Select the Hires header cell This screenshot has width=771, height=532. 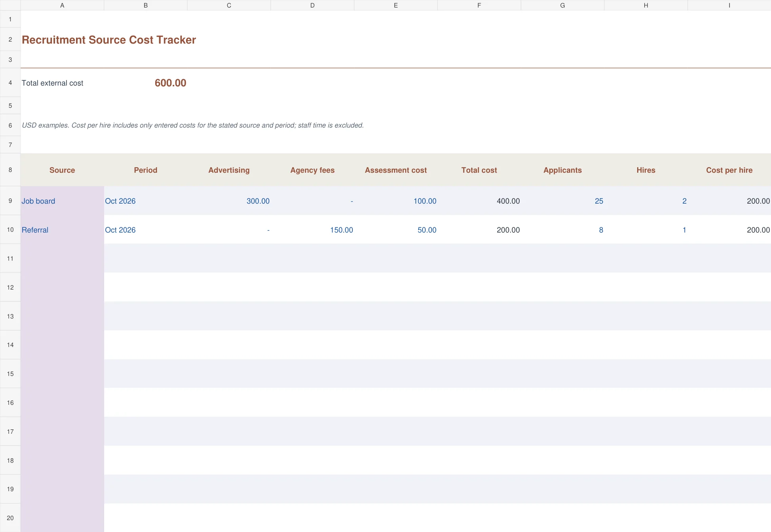point(646,170)
